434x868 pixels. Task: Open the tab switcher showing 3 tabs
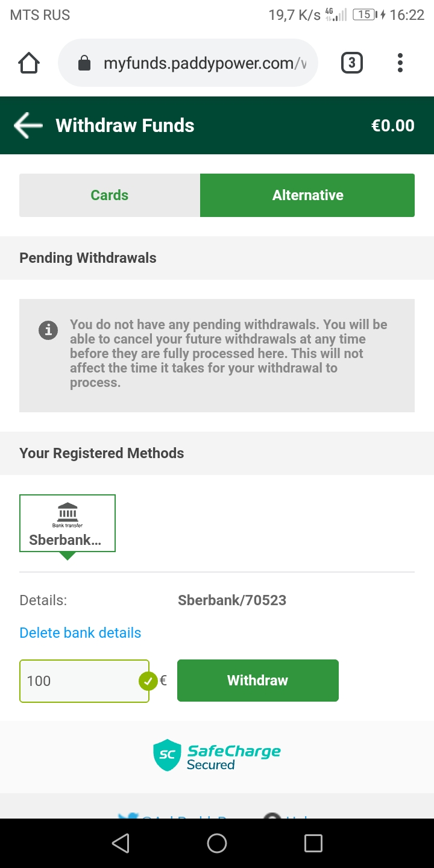click(352, 63)
